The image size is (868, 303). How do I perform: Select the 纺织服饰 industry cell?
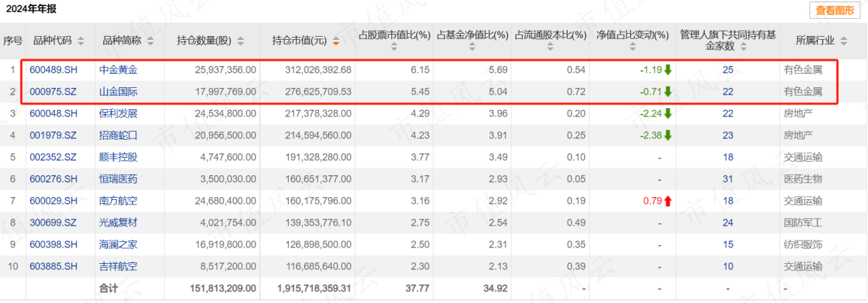pyautogui.click(x=803, y=244)
